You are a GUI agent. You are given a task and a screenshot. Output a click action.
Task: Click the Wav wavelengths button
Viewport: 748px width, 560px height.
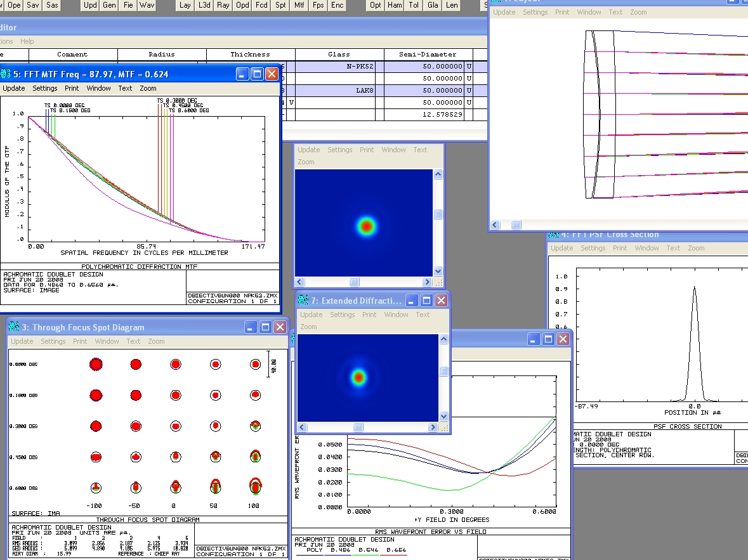point(147,5)
